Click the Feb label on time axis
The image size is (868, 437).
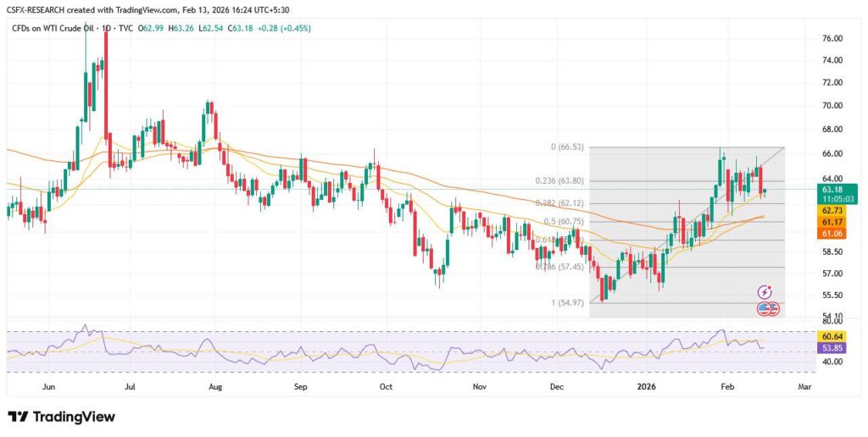pyautogui.click(x=726, y=385)
